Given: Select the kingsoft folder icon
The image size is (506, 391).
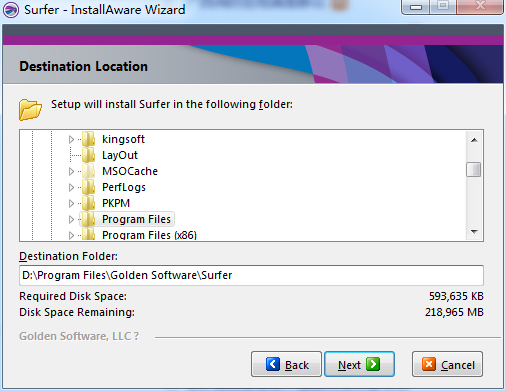Looking at the screenshot, I should pyautogui.click(x=89, y=139).
